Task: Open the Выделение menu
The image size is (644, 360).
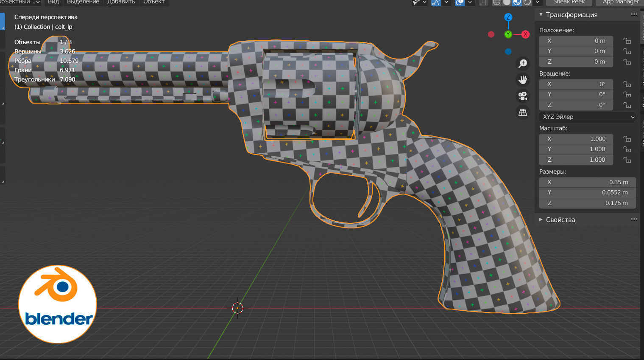Action: (x=83, y=2)
